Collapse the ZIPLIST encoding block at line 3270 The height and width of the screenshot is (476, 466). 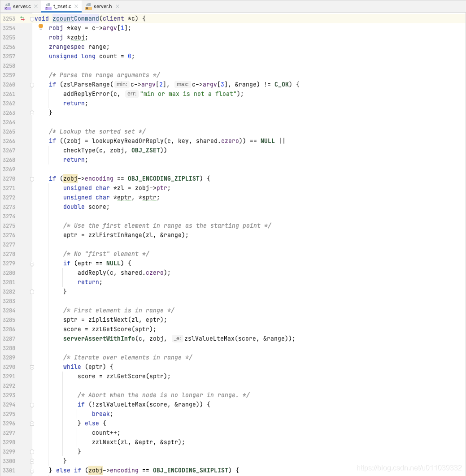coord(32,179)
